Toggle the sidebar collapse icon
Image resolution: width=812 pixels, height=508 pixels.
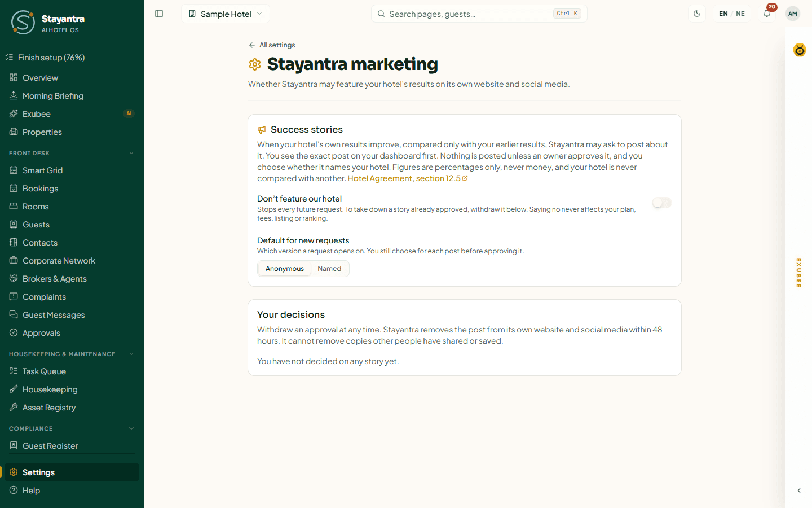159,14
